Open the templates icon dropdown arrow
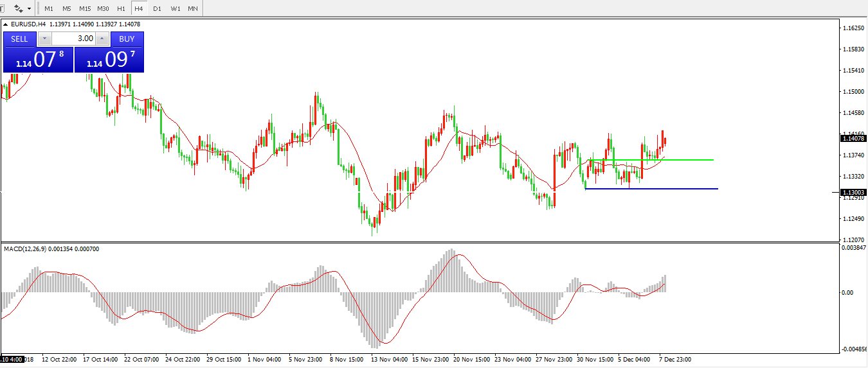This screenshot has height=368, width=868. (29, 9)
